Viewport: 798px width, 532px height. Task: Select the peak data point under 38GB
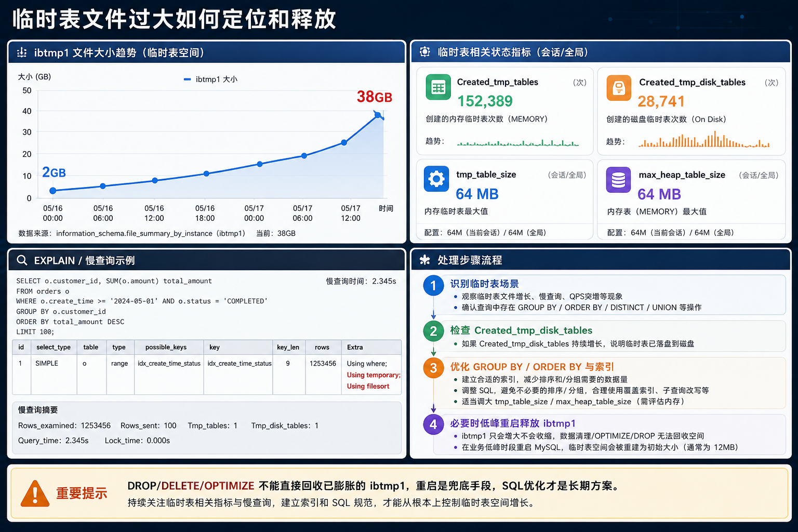[378, 115]
